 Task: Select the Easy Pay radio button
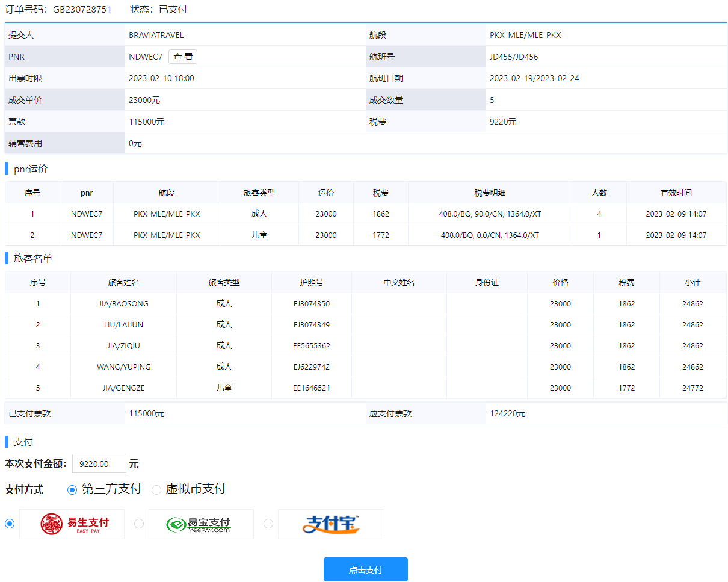(x=10, y=524)
